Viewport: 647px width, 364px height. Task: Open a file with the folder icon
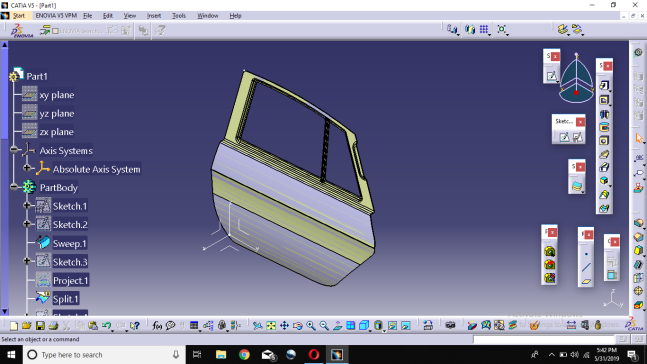pos(26,326)
